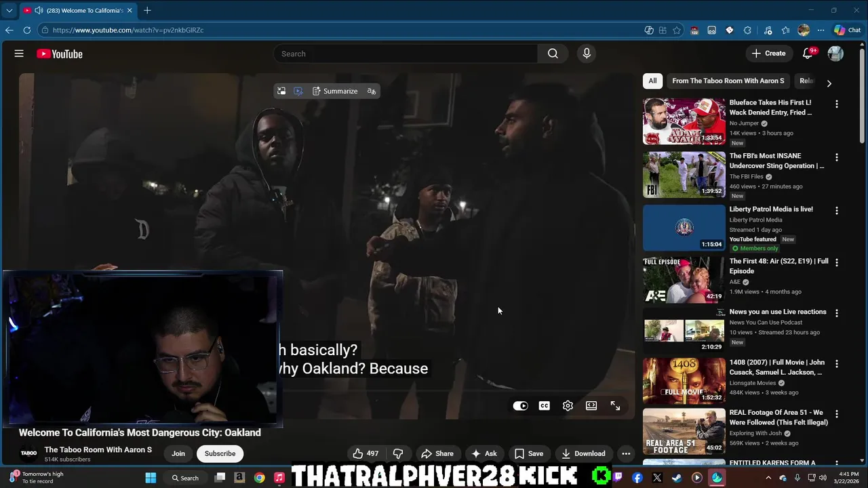Open options for The FBI's Most INSANE video

pos(836,157)
